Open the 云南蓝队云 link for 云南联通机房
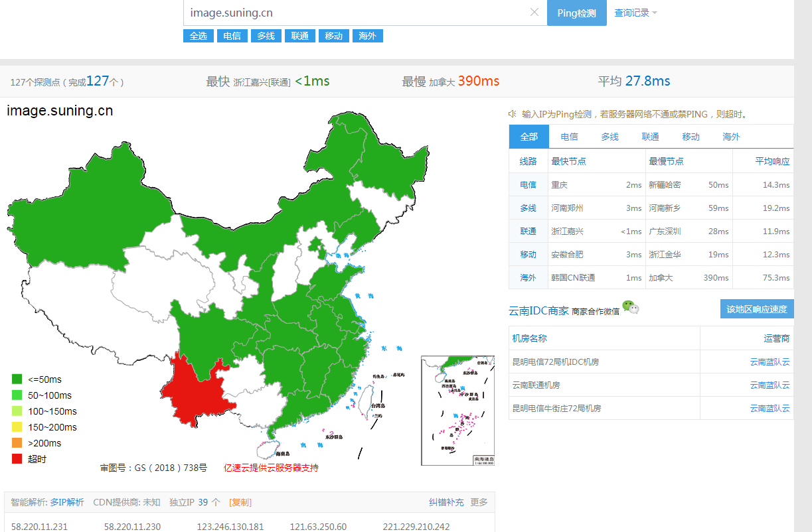This screenshot has width=812, height=532. 770,385
